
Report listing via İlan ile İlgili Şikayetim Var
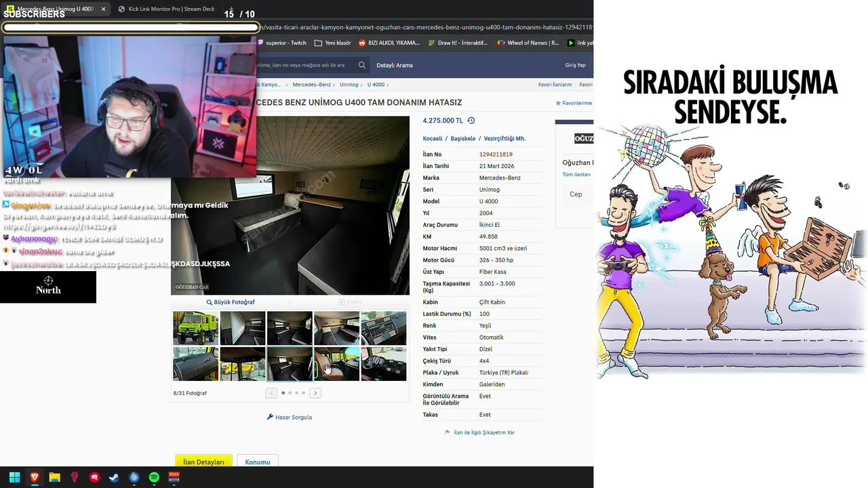(479, 432)
